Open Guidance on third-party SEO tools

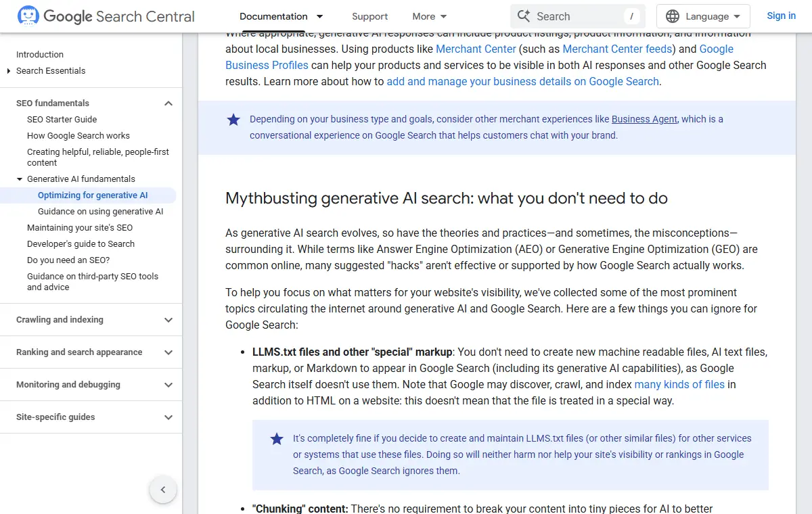click(93, 282)
